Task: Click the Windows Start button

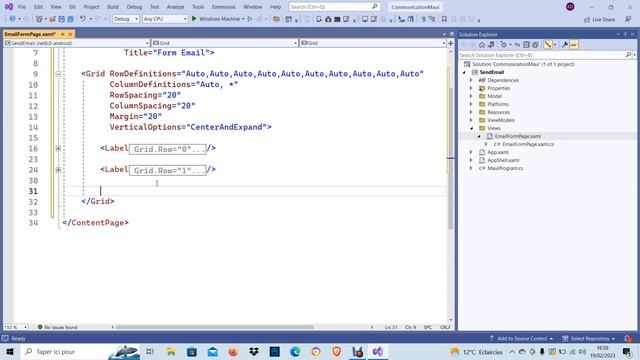Action: coord(10,351)
